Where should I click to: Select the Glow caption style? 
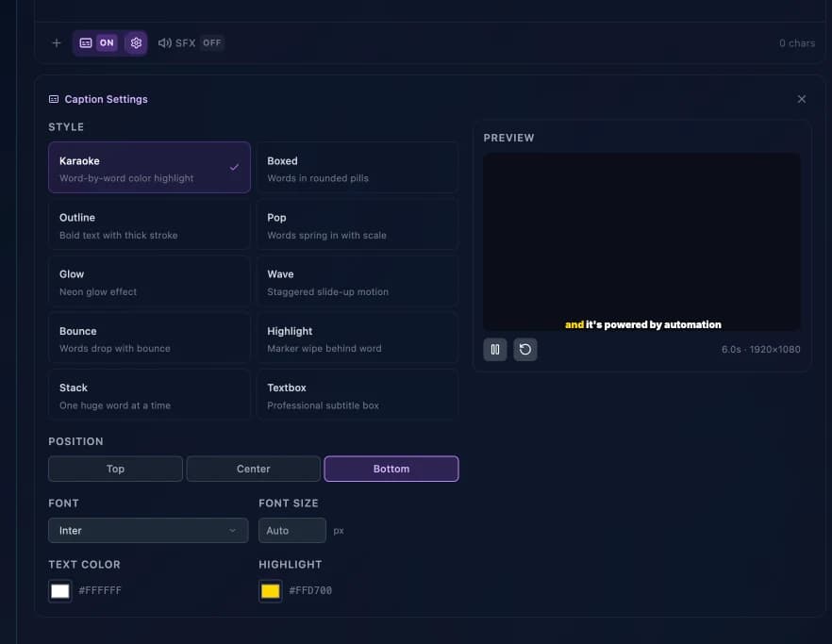(x=149, y=282)
